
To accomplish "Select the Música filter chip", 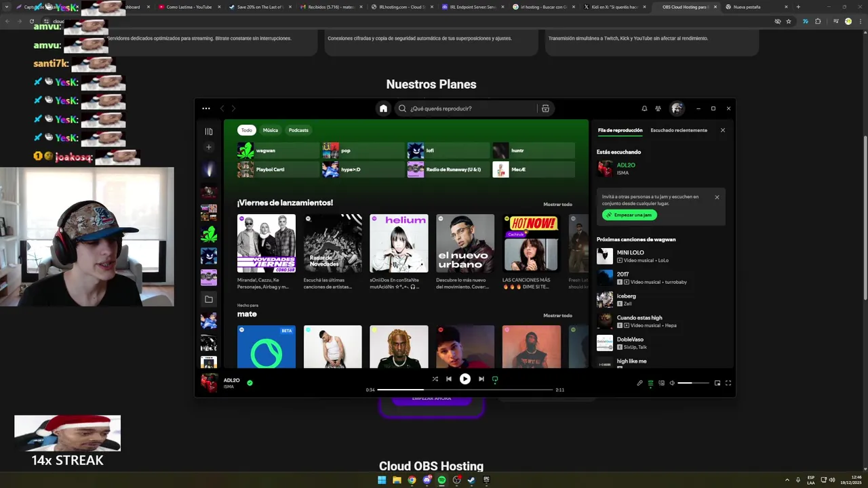I will click(x=271, y=130).
